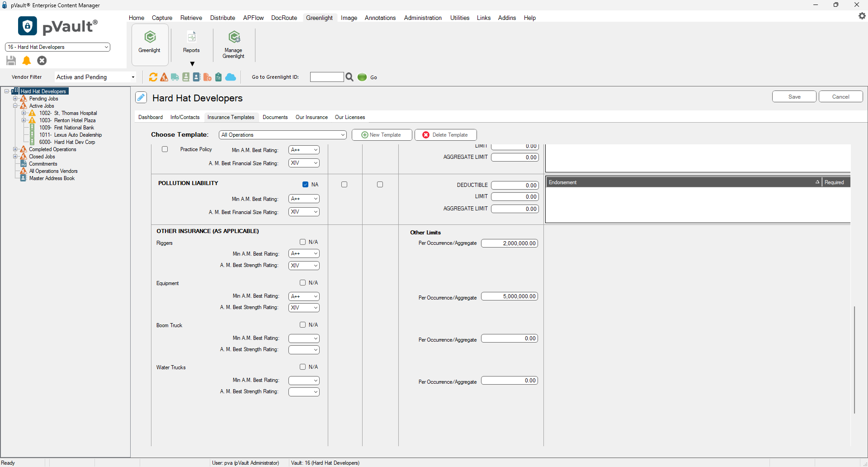Image resolution: width=868 pixels, height=467 pixels.
Task: Check Water Trucks N/A checkbox
Action: 303,367
